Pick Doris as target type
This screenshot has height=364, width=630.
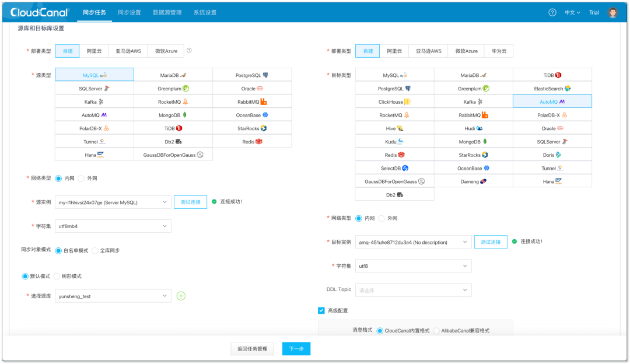[x=552, y=155]
